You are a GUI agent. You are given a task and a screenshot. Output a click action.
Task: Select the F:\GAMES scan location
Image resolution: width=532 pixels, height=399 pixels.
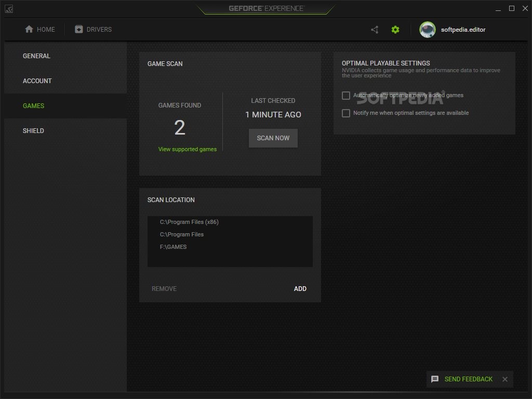pos(230,247)
